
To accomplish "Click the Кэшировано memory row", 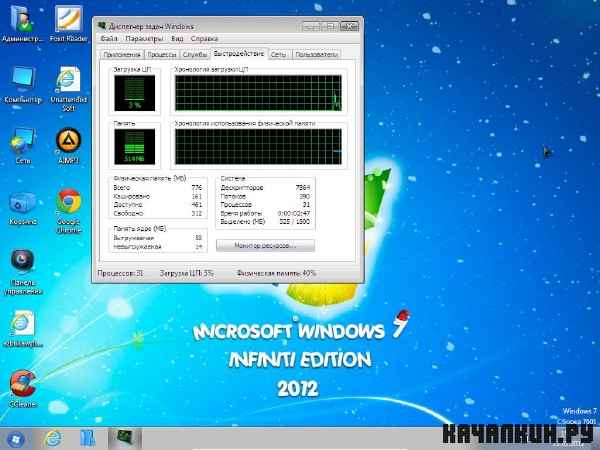I will tap(158, 196).
